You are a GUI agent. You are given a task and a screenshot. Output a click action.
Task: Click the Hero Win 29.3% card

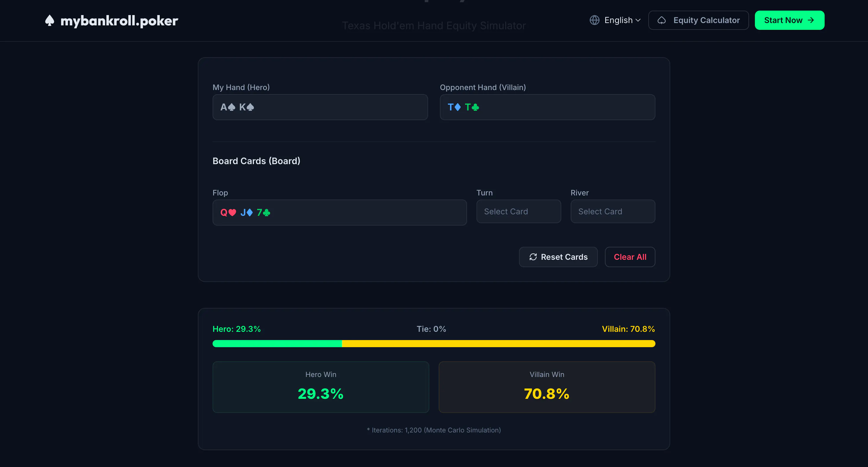pyautogui.click(x=321, y=387)
